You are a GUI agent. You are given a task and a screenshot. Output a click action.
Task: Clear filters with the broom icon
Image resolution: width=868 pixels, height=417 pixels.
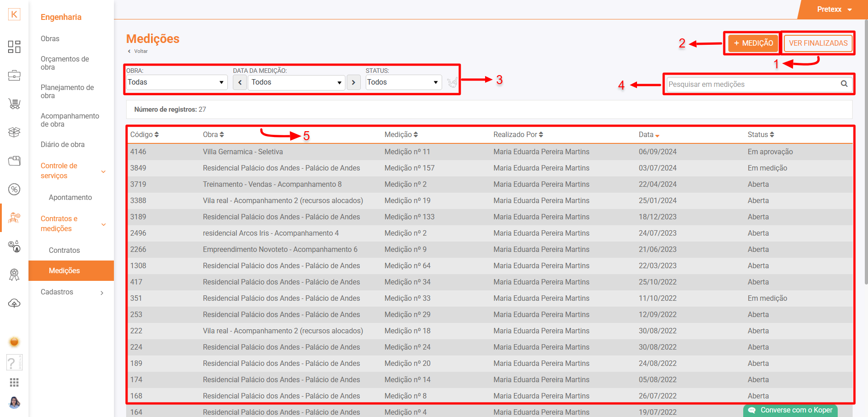click(452, 82)
